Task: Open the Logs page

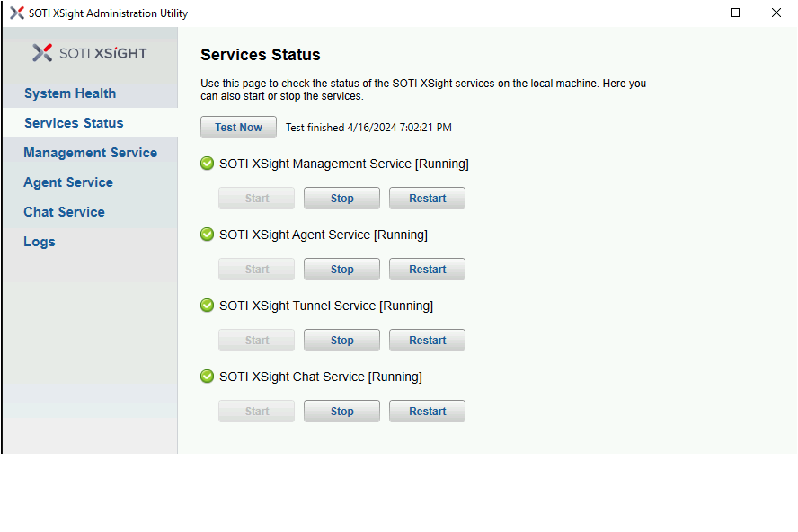Action: tap(40, 242)
